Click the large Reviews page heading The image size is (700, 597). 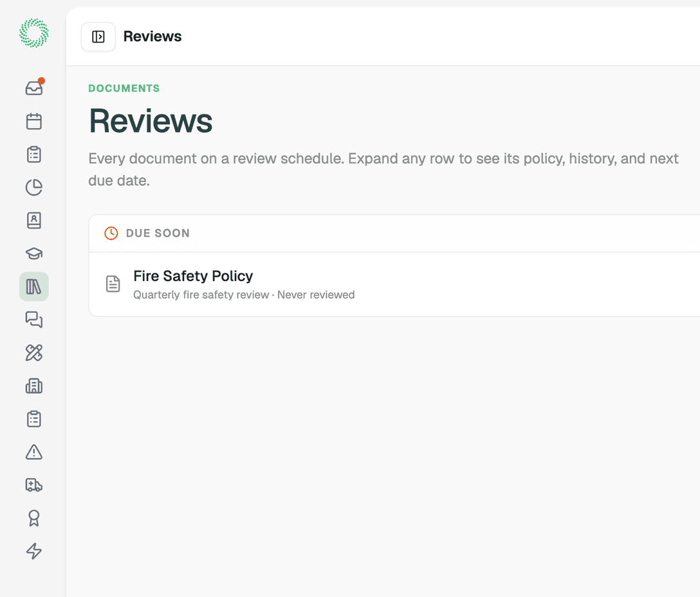[x=151, y=121]
